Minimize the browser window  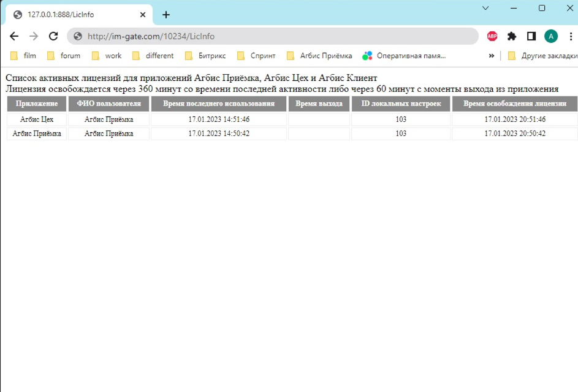514,8
